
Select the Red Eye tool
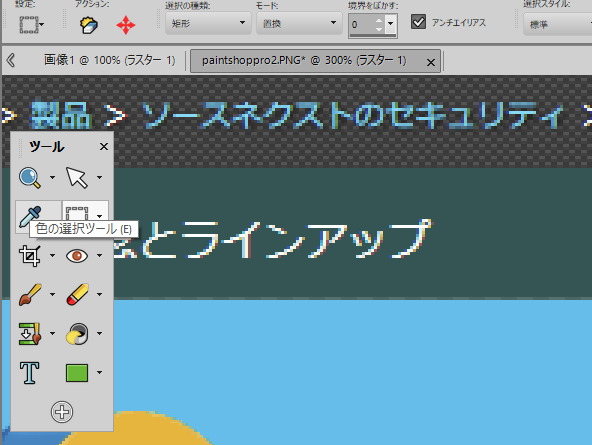click(x=77, y=256)
